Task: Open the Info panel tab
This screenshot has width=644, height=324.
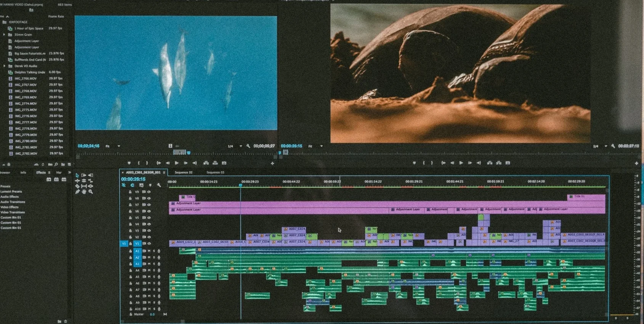Action: tap(23, 172)
